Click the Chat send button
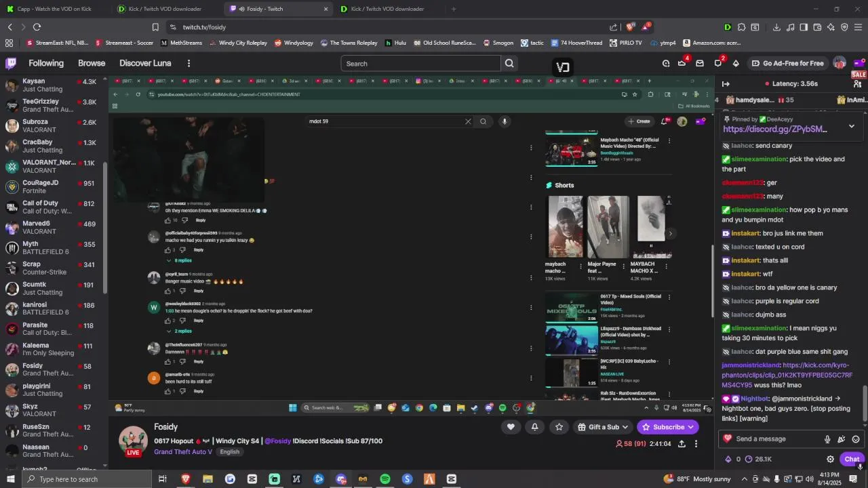Screen dimensions: 868x488 pos(852,459)
